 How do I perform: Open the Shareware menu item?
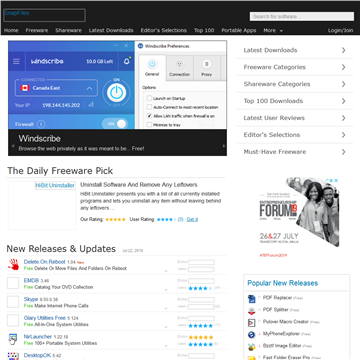pyautogui.click(x=68, y=30)
